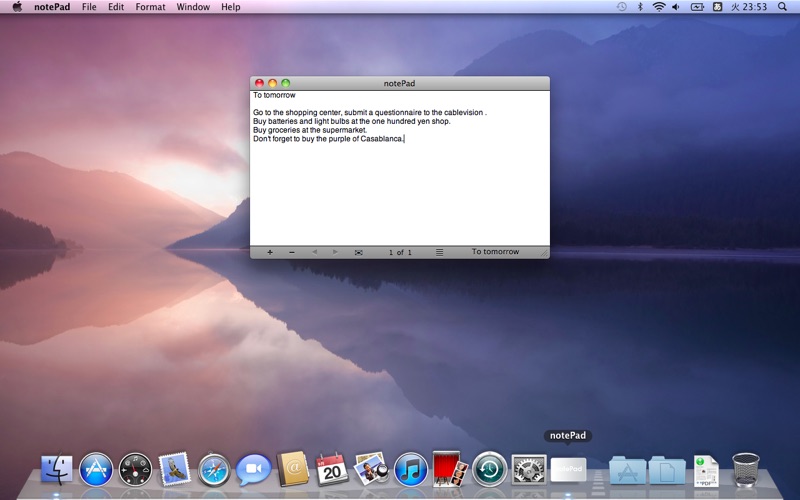Open the Applications folder stack in Dock

coord(628,470)
